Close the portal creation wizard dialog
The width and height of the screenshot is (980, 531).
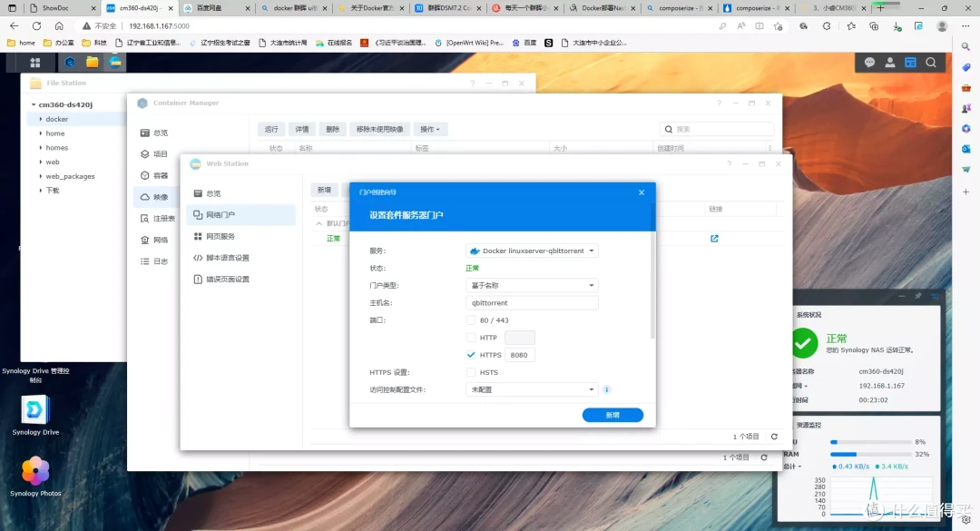pyautogui.click(x=642, y=192)
